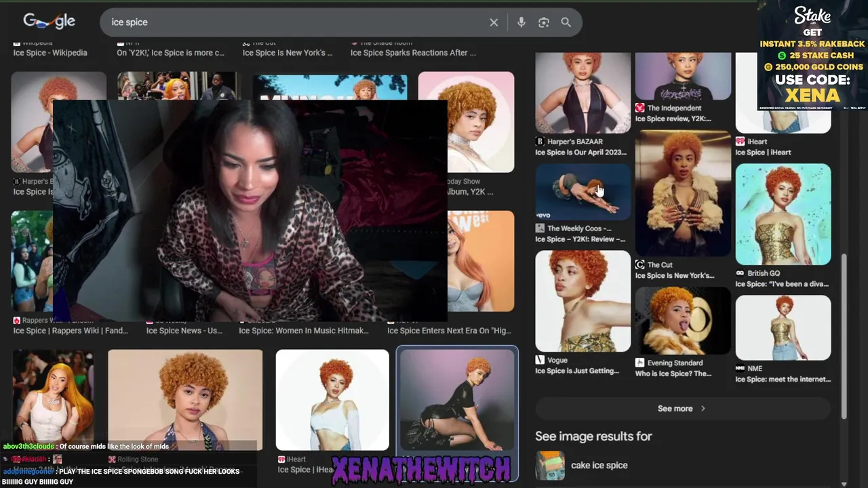
Task: Open Ice Spice Enters Next Era result caption
Action: coord(449,331)
